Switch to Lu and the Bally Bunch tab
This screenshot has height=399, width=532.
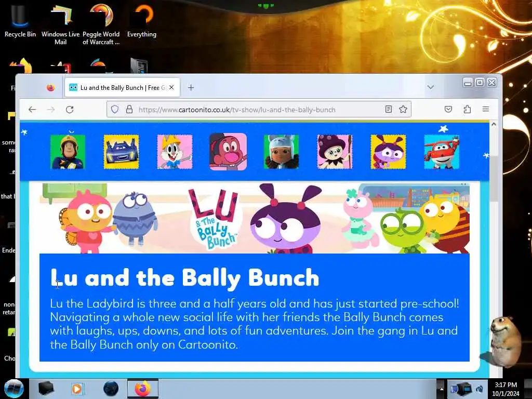[x=122, y=87]
